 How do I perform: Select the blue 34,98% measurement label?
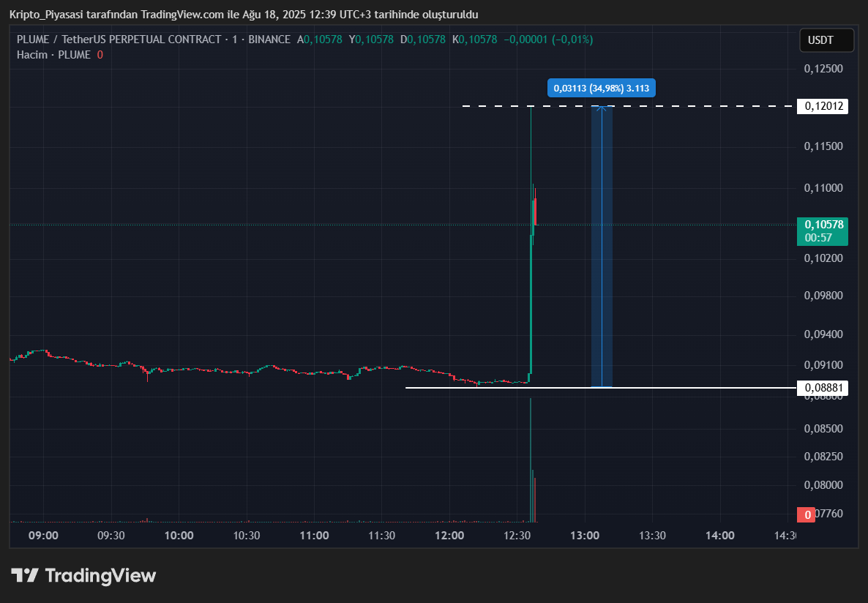pyautogui.click(x=602, y=88)
